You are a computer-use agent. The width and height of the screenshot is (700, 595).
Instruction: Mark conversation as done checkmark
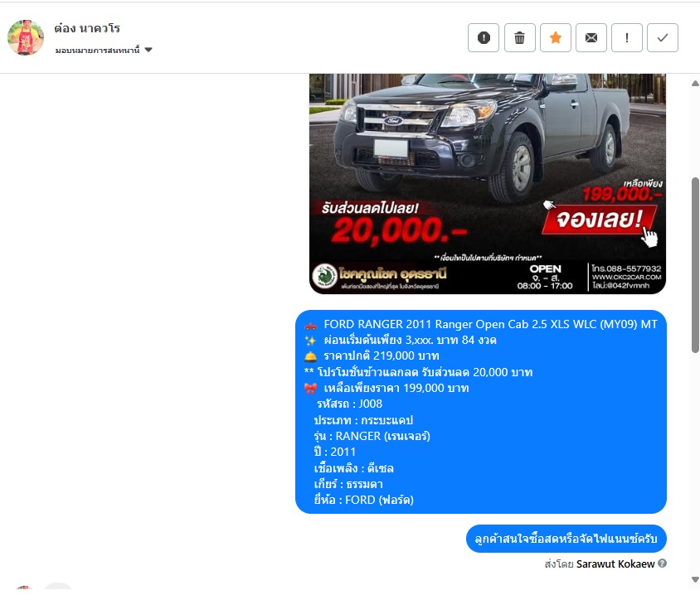click(x=663, y=38)
